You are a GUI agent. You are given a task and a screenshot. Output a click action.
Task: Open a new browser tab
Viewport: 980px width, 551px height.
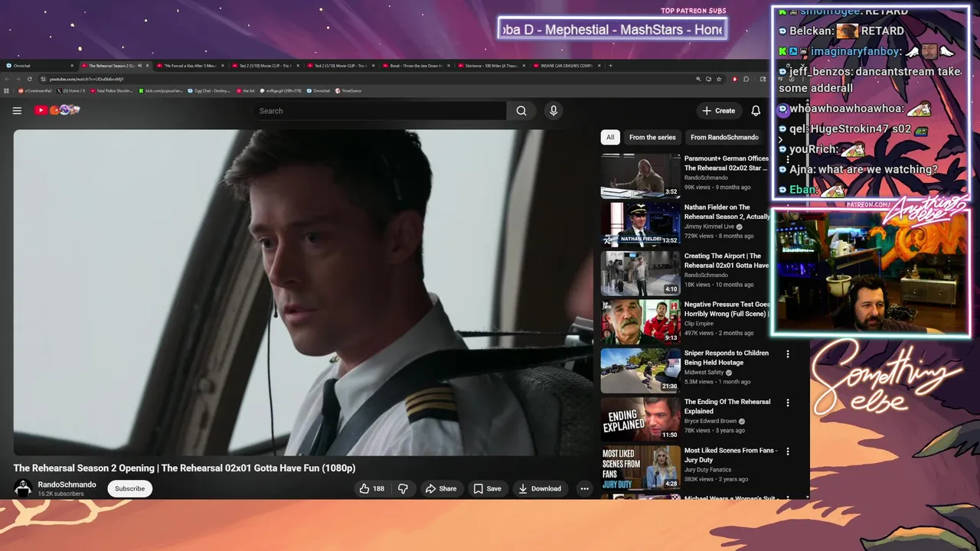pos(610,66)
